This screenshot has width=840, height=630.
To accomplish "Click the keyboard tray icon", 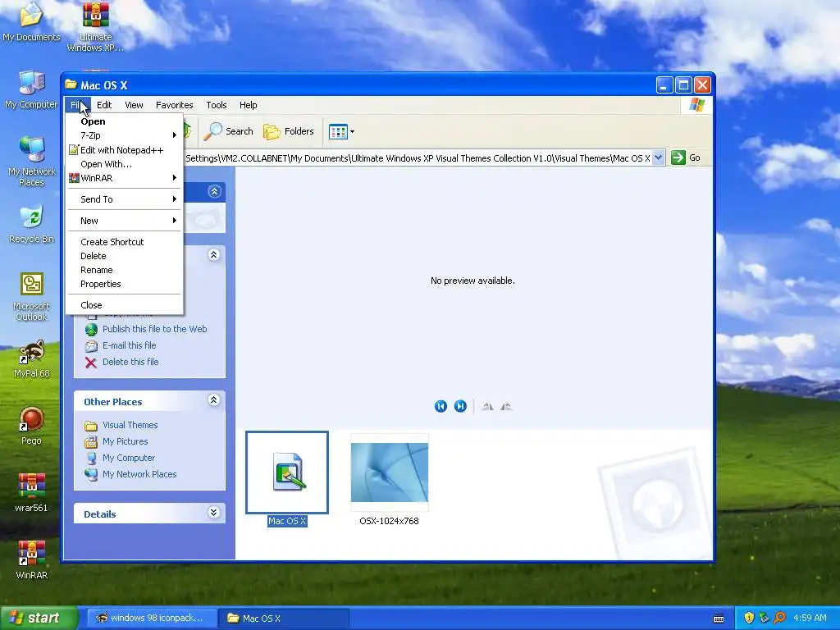I will 719,619.
